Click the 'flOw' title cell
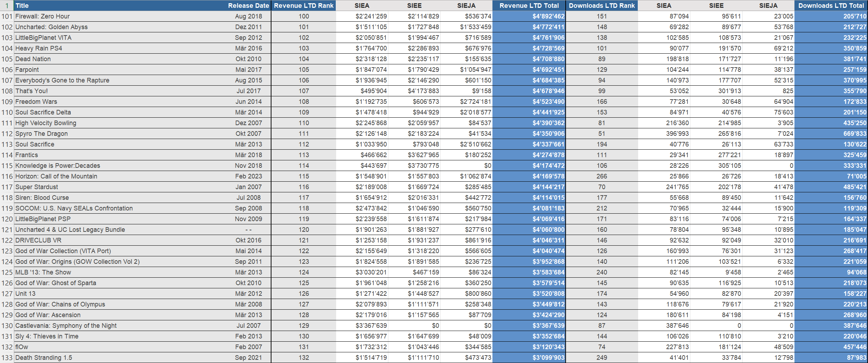This screenshot has width=868, height=363. [x=120, y=347]
